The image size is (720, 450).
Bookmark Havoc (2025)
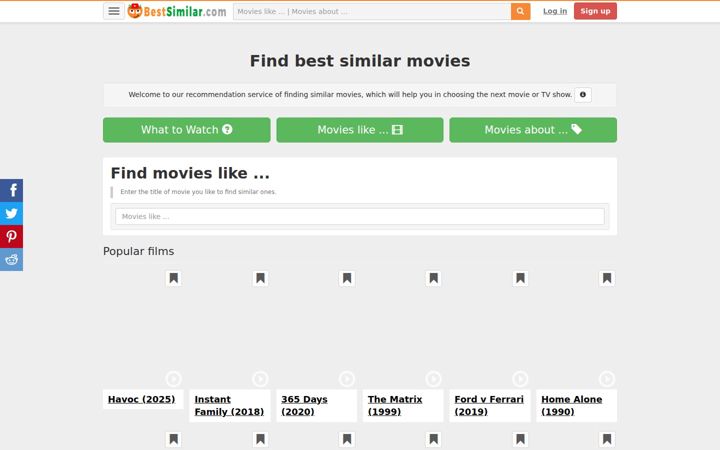(174, 278)
